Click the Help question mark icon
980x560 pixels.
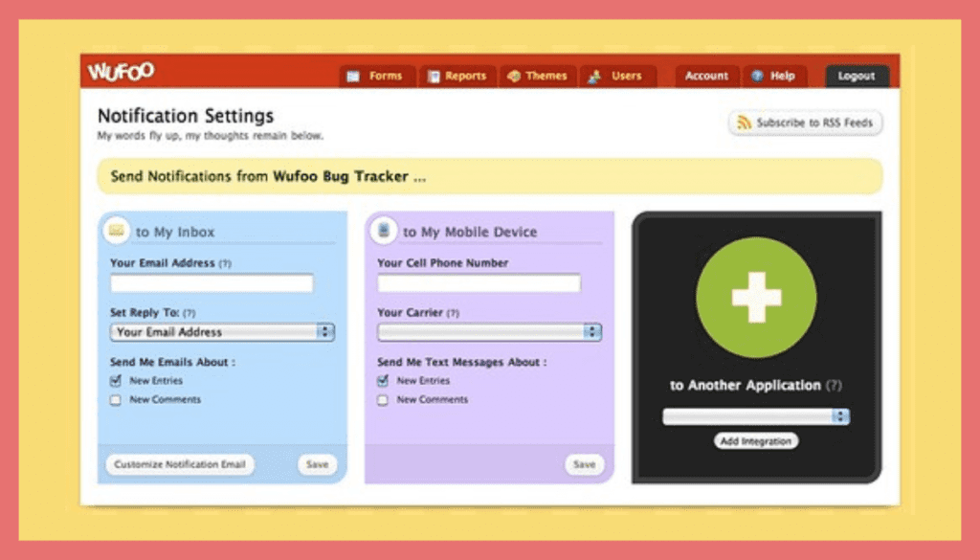(757, 76)
